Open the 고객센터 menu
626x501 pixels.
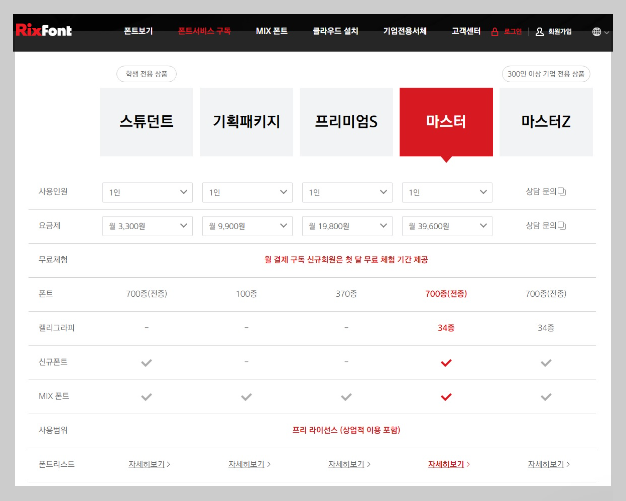point(466,31)
